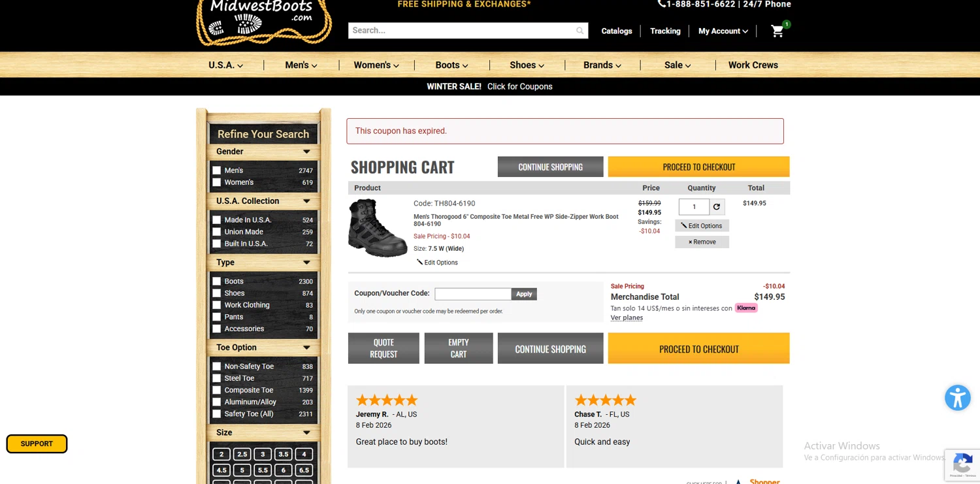Click the bottom Continue Shopping button
This screenshot has width=980, height=484.
click(550, 349)
